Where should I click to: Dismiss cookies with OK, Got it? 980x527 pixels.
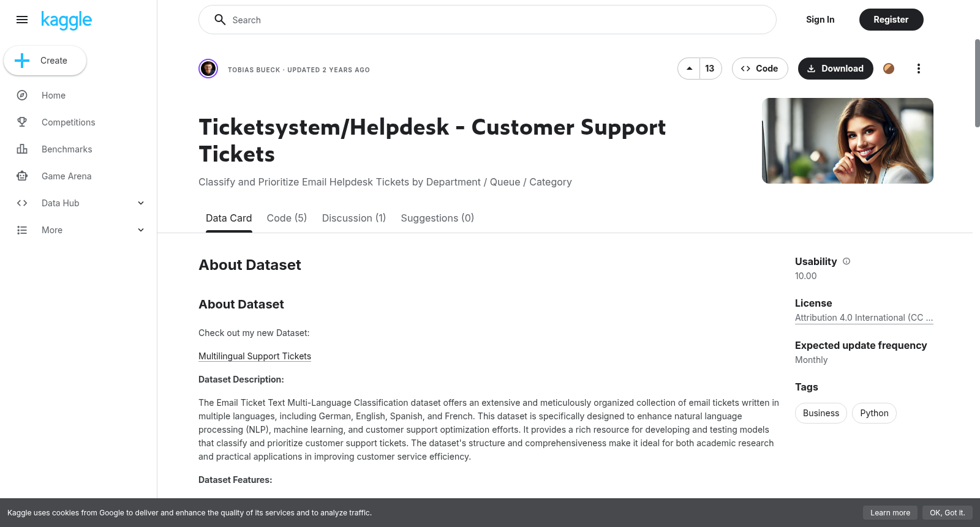[947, 513]
